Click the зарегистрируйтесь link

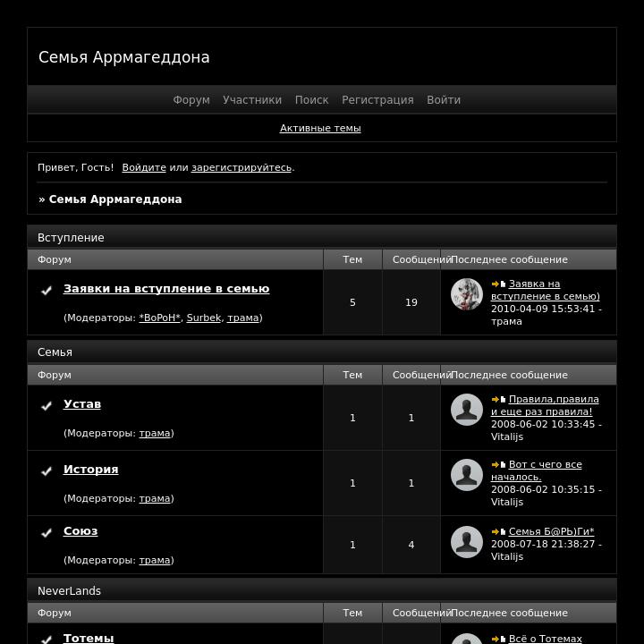click(x=241, y=167)
